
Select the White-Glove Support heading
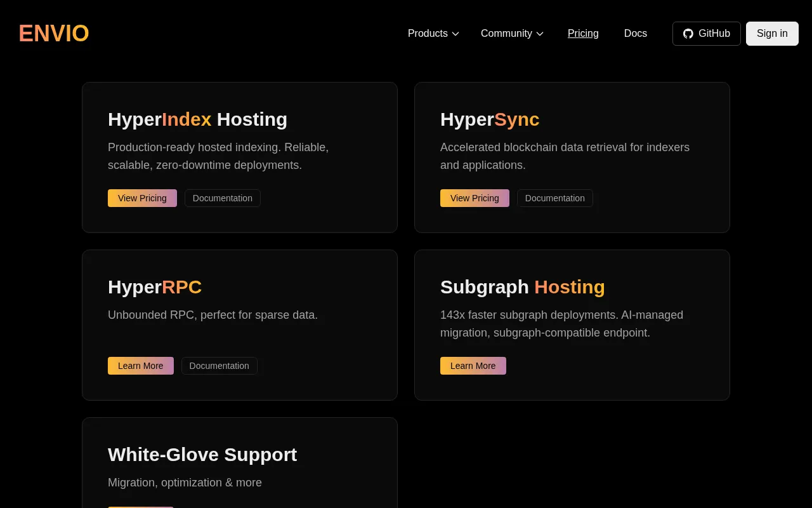[202, 455]
